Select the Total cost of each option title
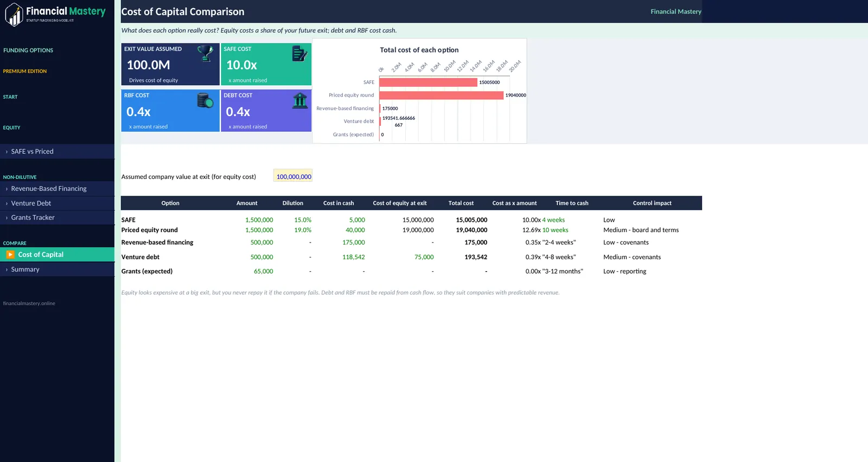Image resolution: width=868 pixels, height=462 pixels. pos(419,50)
